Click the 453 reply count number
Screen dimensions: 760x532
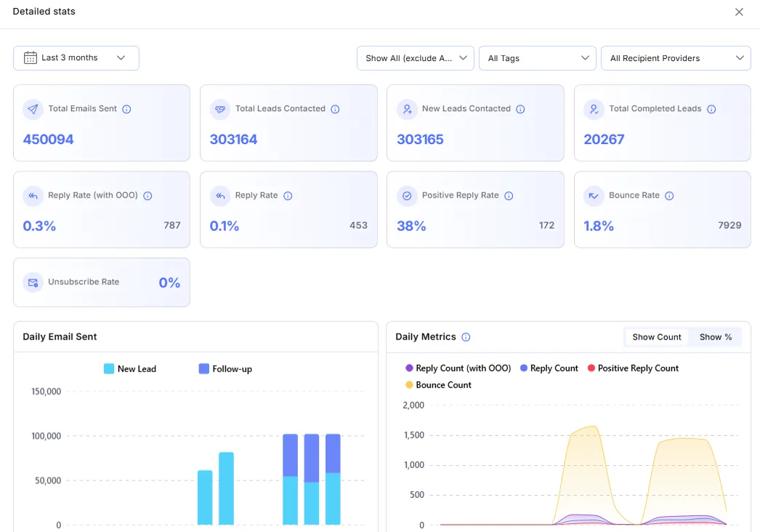click(x=359, y=225)
